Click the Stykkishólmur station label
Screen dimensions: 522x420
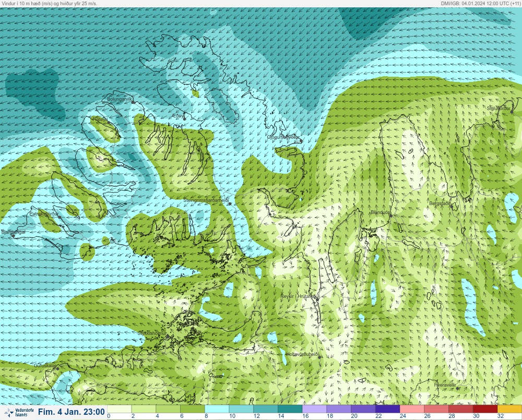coord(152,333)
